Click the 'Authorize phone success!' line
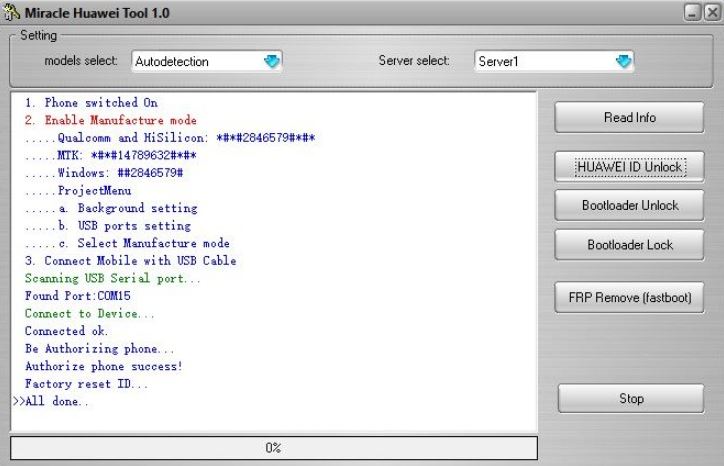Viewport: 724px width, 466px height. (x=104, y=366)
